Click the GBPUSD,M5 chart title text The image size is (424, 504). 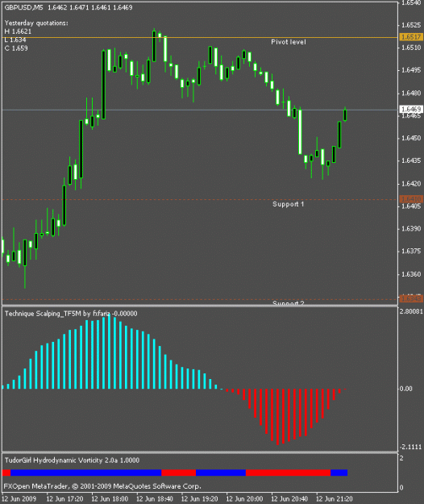(x=23, y=7)
